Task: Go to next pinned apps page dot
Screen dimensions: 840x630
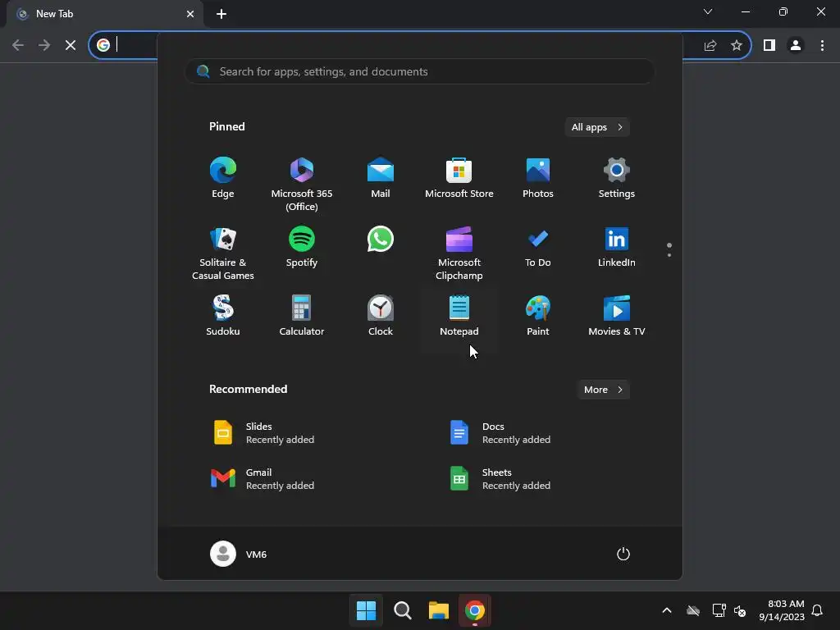Action: point(669,255)
